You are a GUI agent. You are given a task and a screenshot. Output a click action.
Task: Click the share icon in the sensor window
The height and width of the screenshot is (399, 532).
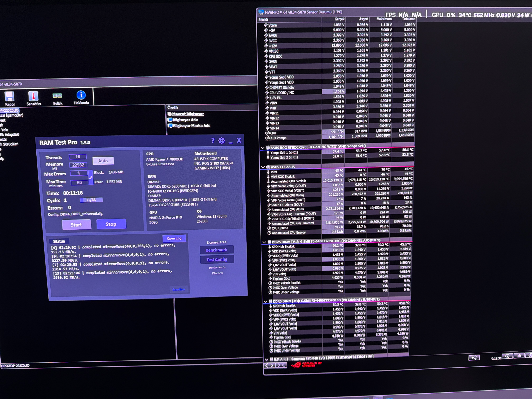tap(474, 358)
